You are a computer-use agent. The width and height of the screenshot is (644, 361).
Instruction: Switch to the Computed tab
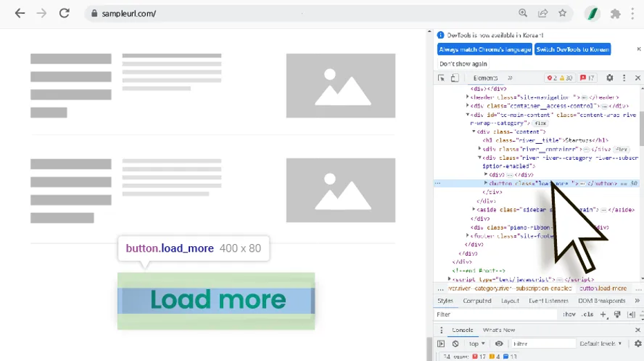point(477,301)
